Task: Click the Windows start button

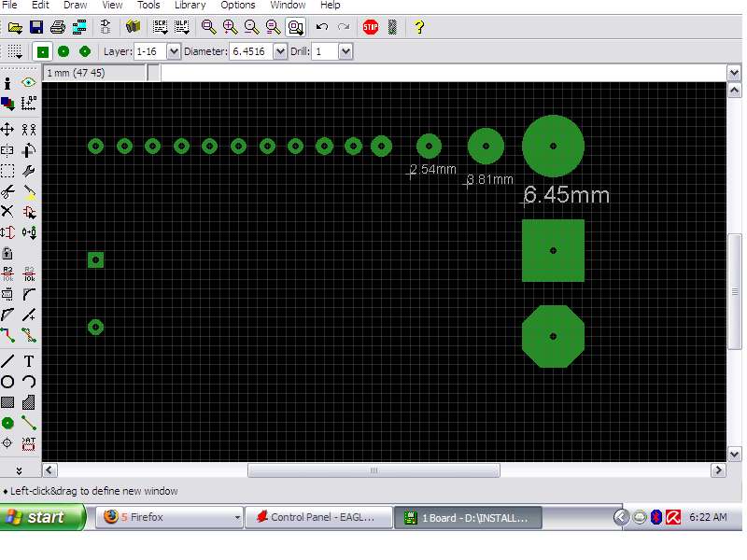Action: pos(43,517)
